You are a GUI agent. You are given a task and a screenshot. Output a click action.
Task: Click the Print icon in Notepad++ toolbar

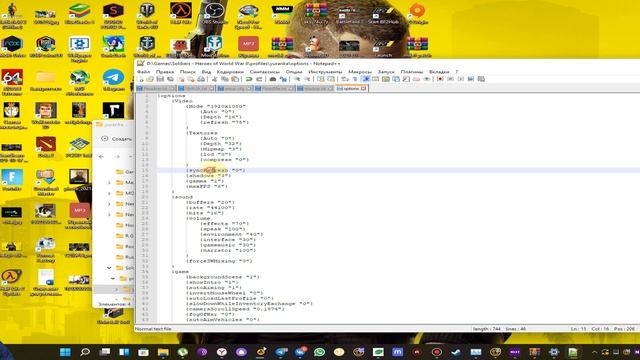click(201, 79)
